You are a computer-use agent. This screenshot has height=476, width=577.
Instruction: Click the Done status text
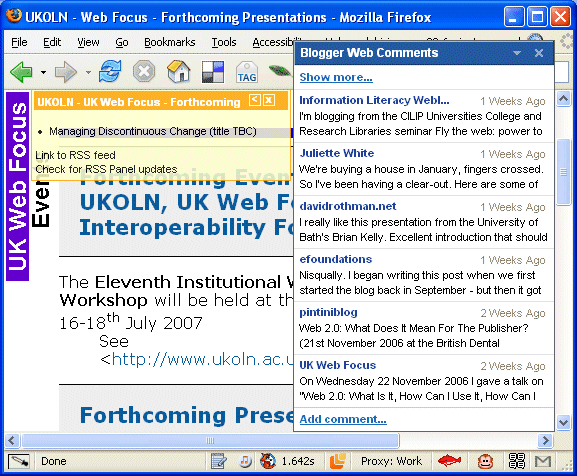click(x=54, y=461)
